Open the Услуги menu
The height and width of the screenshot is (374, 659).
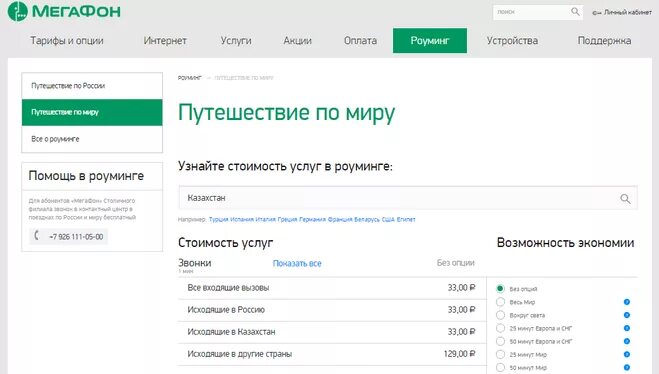[x=236, y=41]
